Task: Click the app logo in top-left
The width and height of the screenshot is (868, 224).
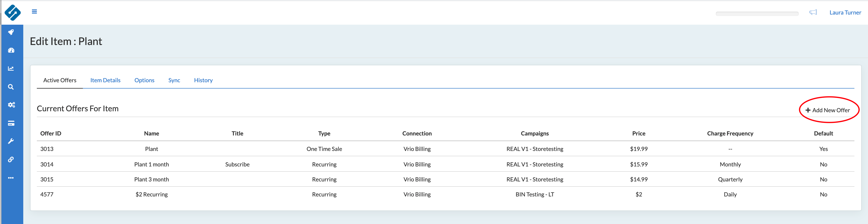Action: (12, 12)
